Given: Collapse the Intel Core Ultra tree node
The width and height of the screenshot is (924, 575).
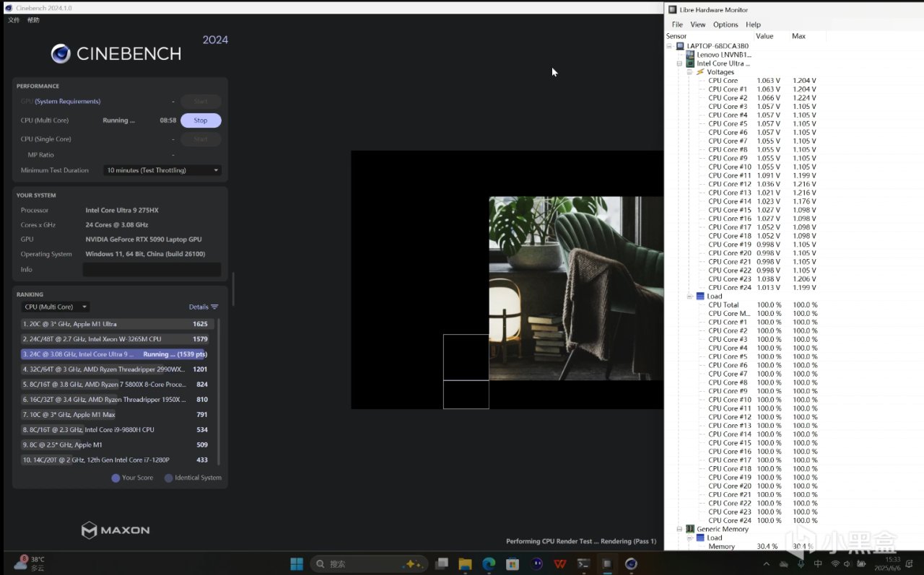Looking at the screenshot, I should point(679,63).
